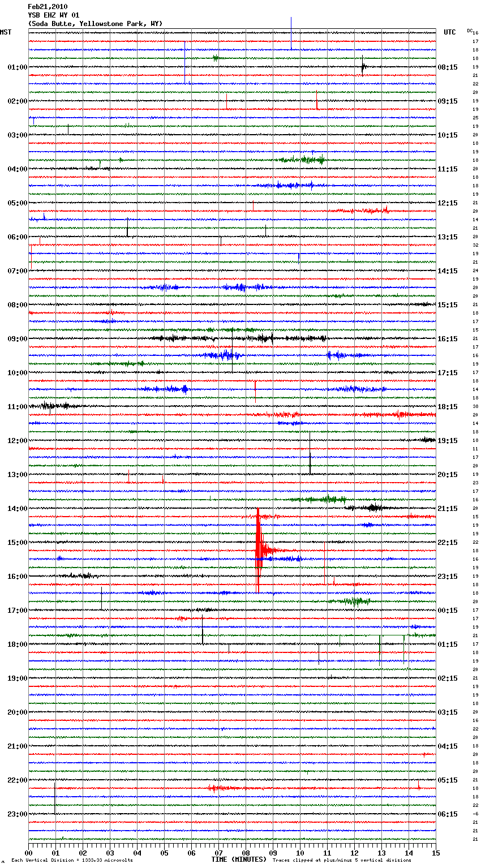Click the 00:15 UTC time label
This screenshot has height=868, width=481.
pos(448,611)
